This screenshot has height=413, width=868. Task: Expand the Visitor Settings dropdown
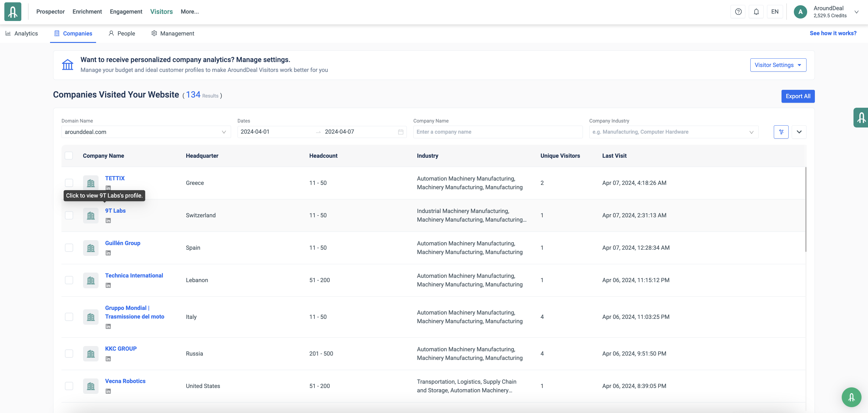point(778,65)
